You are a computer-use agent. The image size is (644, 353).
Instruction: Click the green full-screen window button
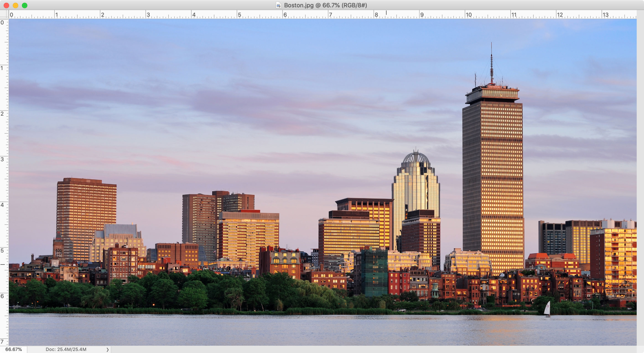point(25,5)
